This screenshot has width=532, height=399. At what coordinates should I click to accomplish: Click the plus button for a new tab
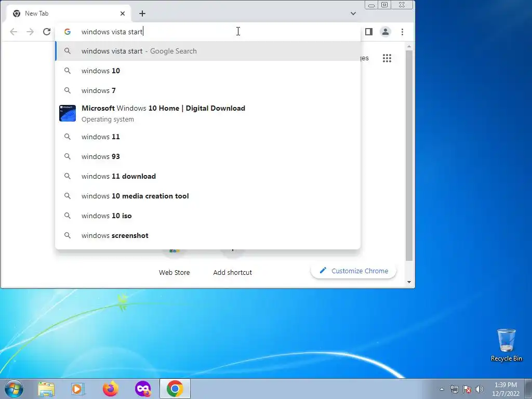tap(142, 13)
